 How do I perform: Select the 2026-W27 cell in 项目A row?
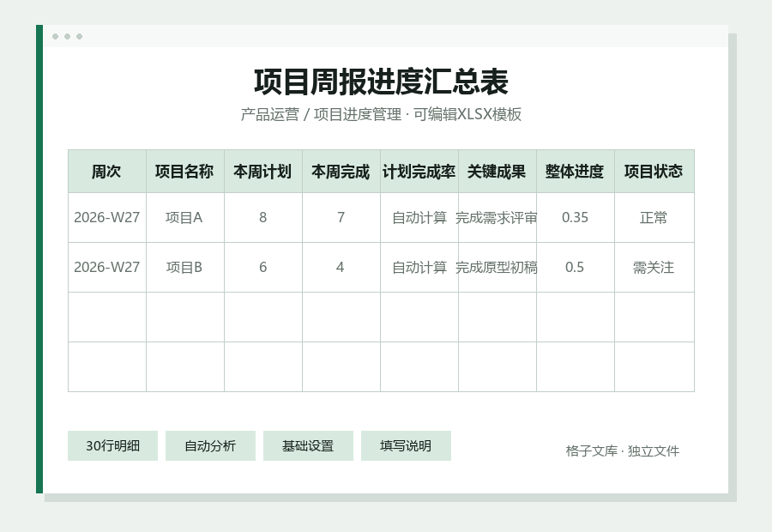[107, 218]
